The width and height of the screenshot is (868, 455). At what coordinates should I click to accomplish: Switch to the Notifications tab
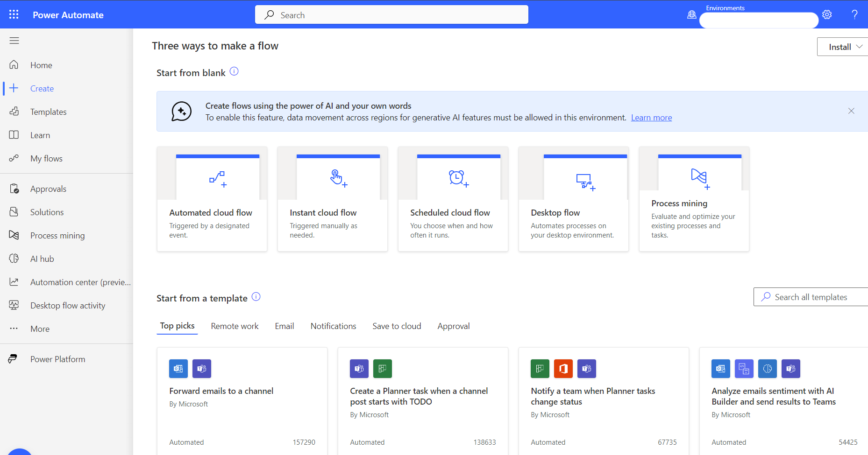point(334,326)
